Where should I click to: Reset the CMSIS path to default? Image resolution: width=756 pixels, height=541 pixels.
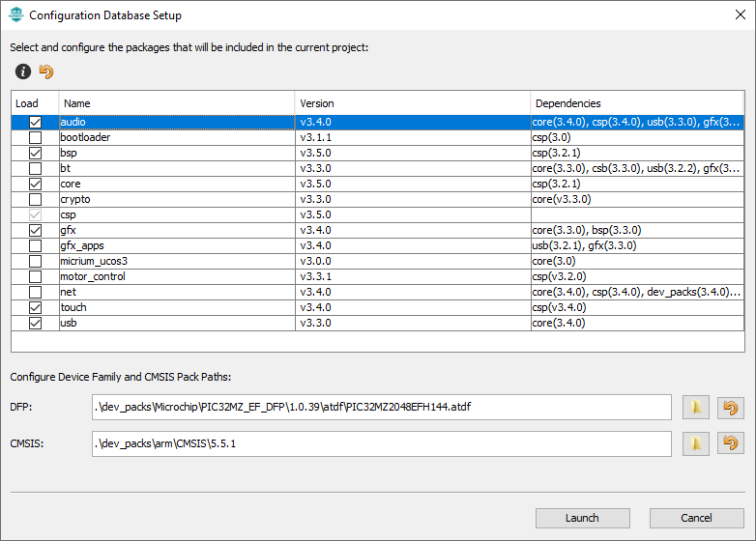coord(732,443)
